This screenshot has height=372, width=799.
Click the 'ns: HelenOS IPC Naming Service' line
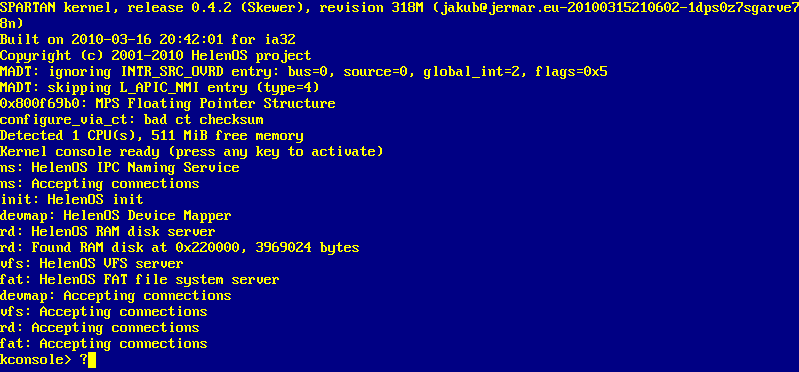coord(120,168)
